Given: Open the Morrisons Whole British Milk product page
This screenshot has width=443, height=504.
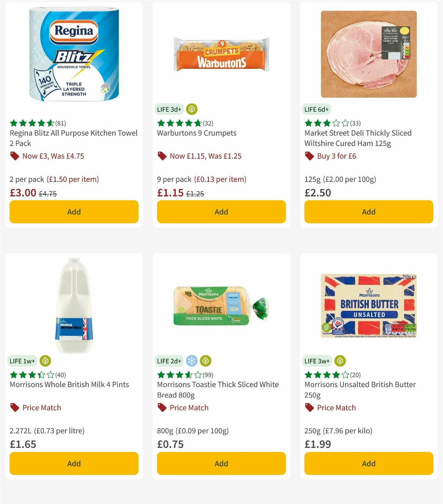Looking at the screenshot, I should 69,384.
